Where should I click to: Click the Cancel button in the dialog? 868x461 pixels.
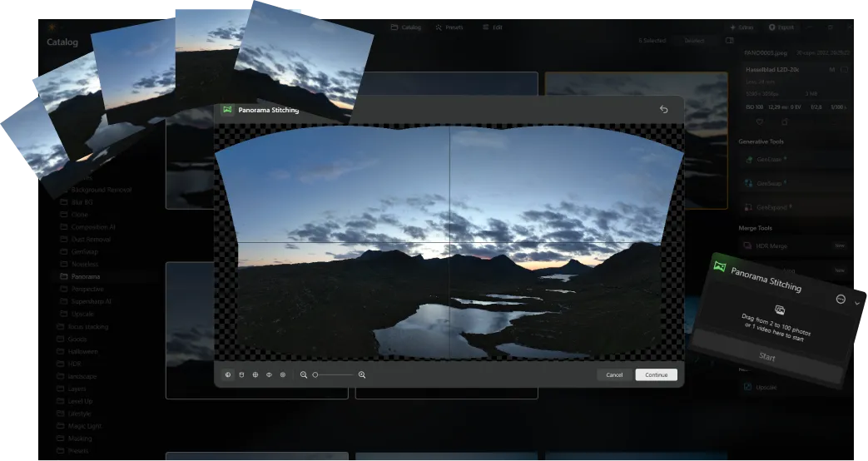tap(614, 374)
